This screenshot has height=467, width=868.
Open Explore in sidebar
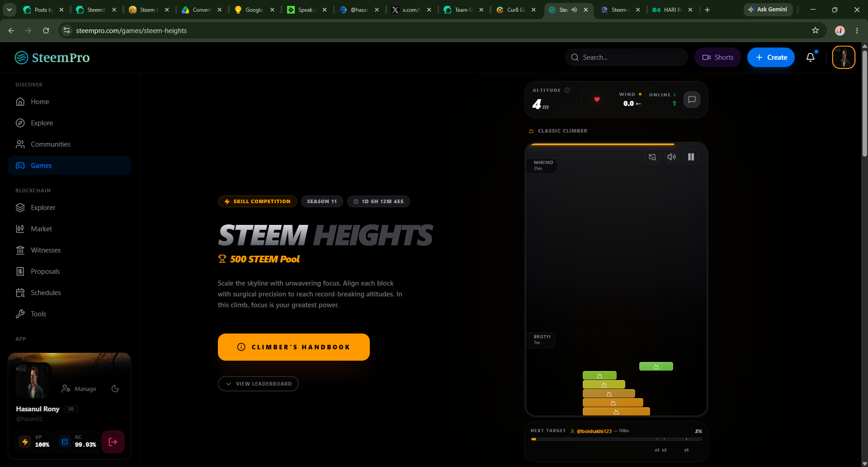click(69, 123)
